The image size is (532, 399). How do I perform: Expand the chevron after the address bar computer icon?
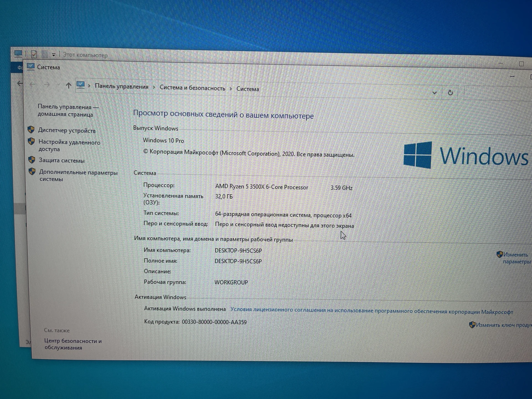pyautogui.click(x=89, y=86)
